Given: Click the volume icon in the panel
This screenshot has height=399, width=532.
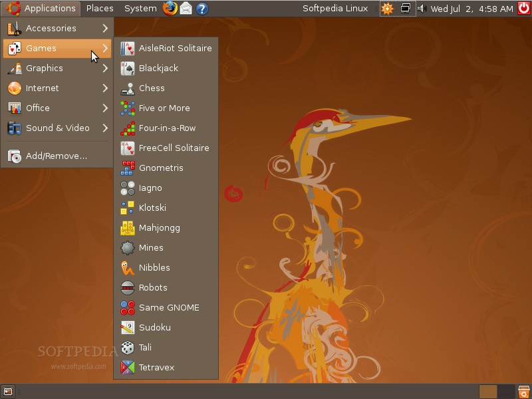Looking at the screenshot, I should (x=422, y=9).
